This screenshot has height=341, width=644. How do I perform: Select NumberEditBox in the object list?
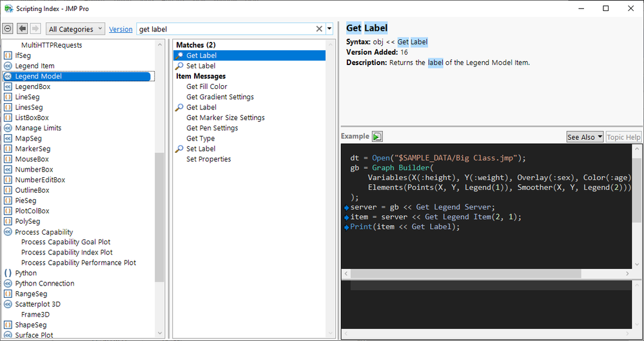40,180
